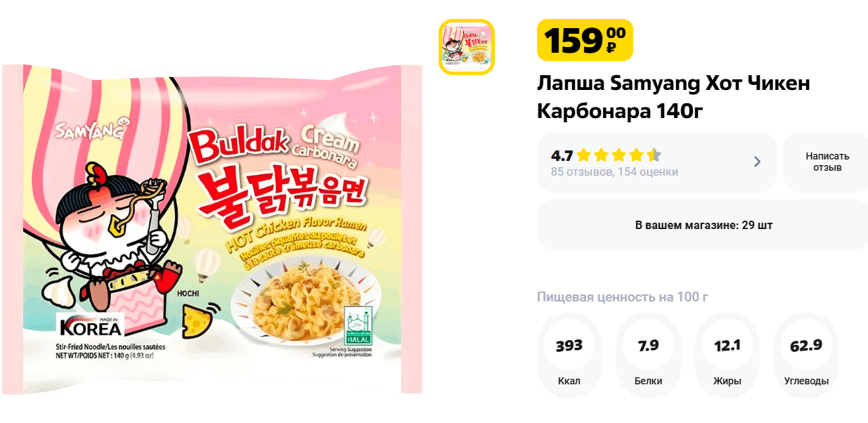868x423 pixels.
Task: Select the small product thumbnail with yellow border
Action: tap(467, 47)
